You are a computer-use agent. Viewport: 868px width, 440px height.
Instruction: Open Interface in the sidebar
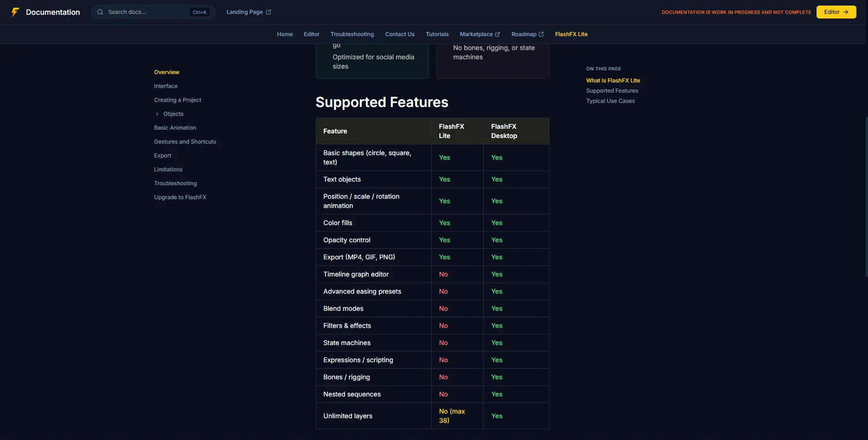coord(166,86)
